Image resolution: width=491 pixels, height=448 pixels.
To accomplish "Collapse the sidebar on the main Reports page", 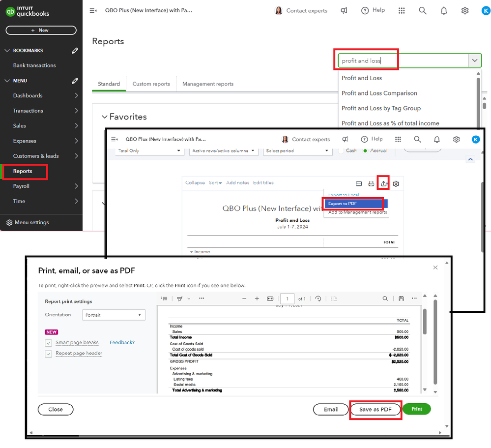I will click(x=93, y=11).
